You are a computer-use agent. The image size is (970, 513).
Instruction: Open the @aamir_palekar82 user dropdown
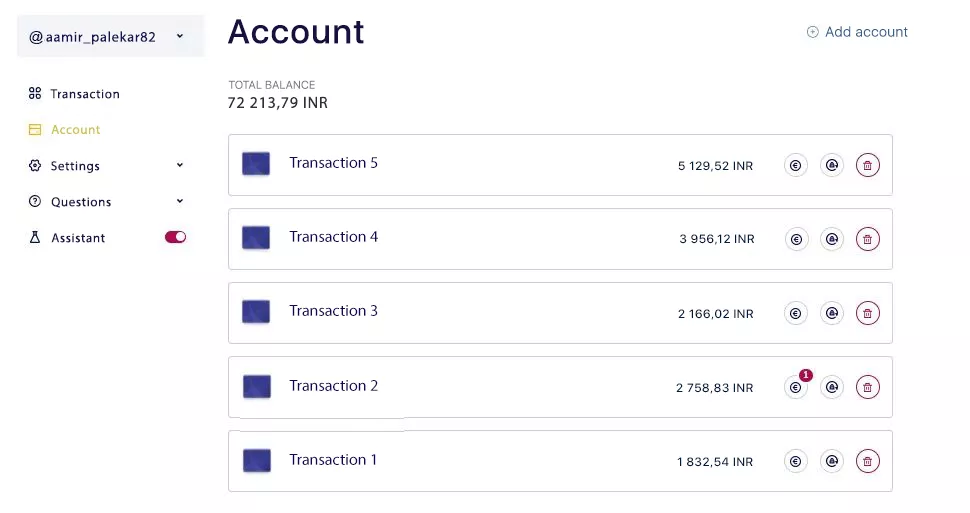(109, 37)
